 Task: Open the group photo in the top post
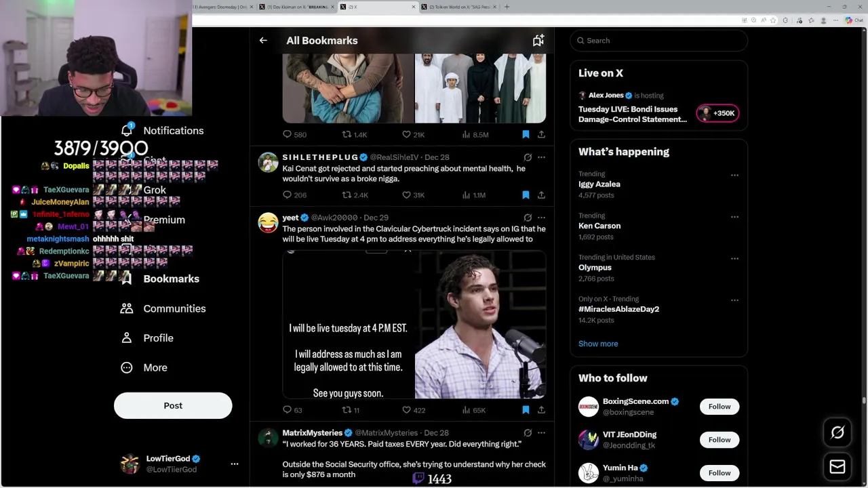pos(481,88)
